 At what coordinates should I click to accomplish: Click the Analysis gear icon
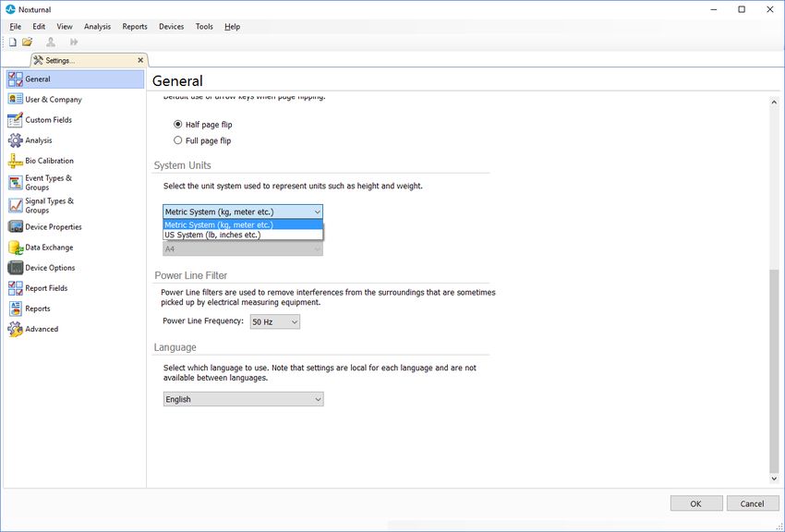coord(16,140)
